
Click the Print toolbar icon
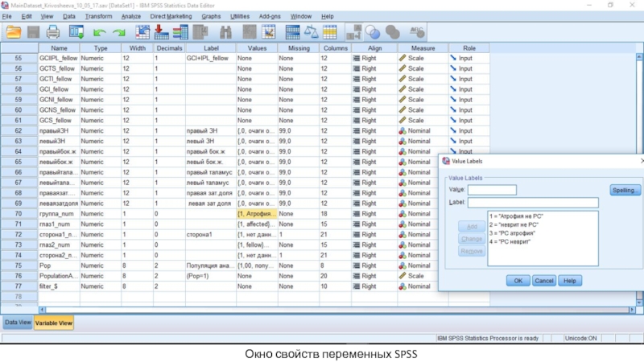pyautogui.click(x=53, y=33)
